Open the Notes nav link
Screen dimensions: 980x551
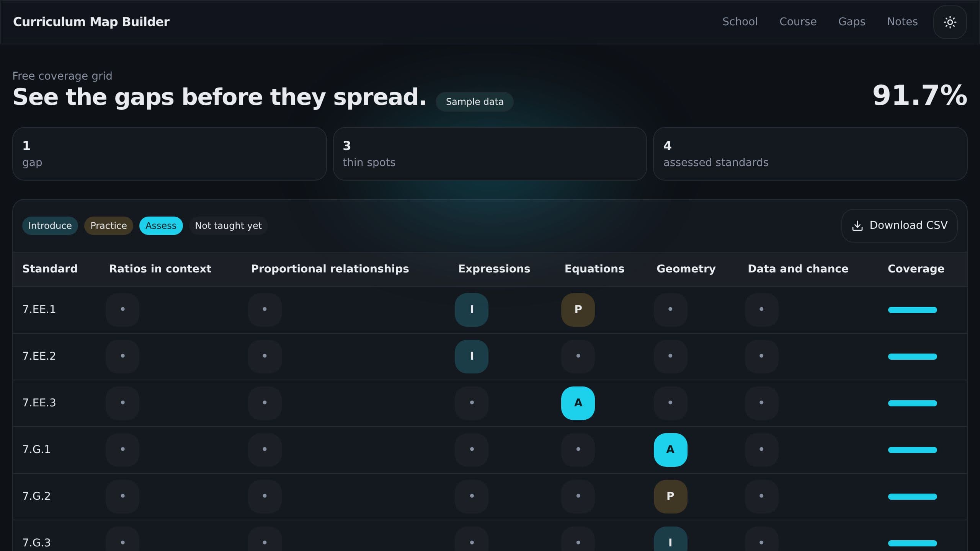[902, 22]
